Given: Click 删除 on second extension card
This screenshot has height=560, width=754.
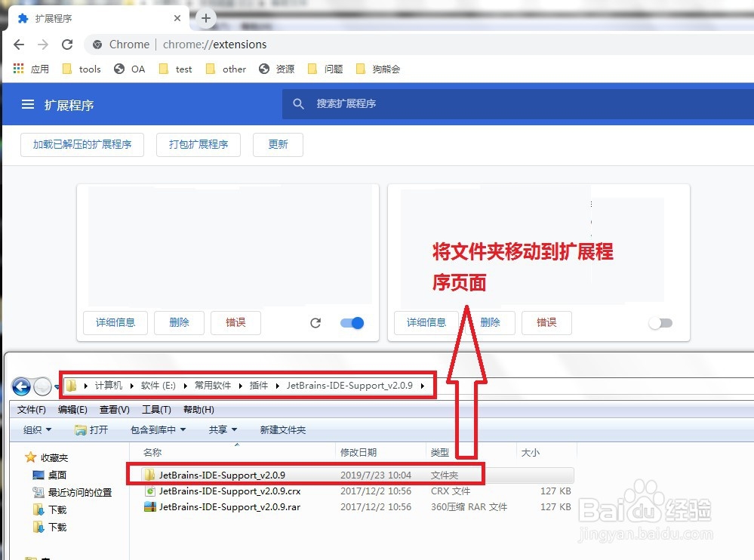Looking at the screenshot, I should (x=490, y=322).
